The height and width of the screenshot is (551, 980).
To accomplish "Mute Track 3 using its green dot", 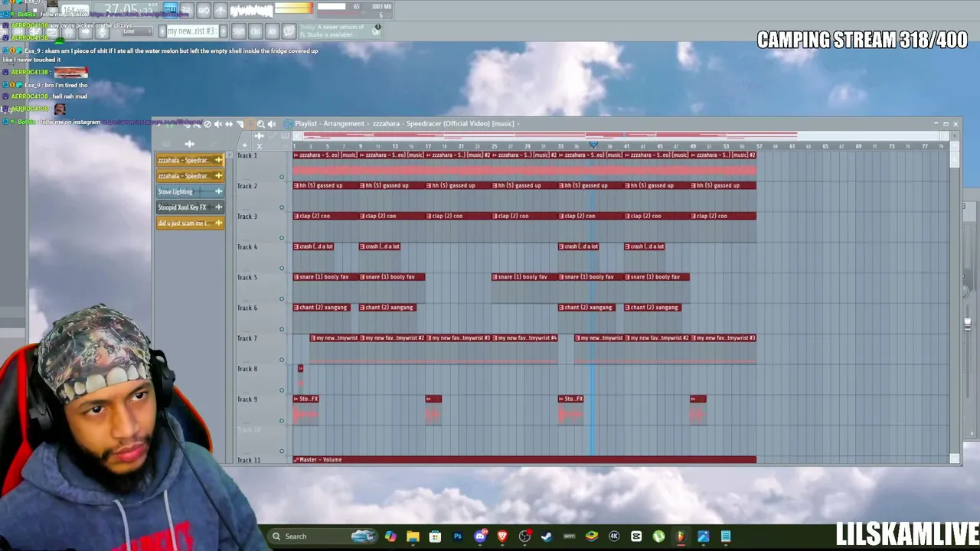I will point(282,238).
